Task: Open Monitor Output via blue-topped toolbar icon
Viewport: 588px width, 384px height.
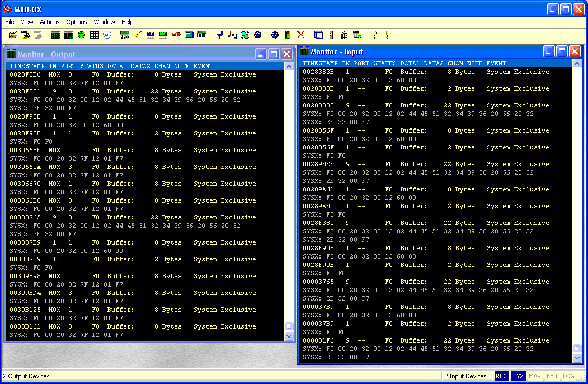Action: tap(69, 35)
